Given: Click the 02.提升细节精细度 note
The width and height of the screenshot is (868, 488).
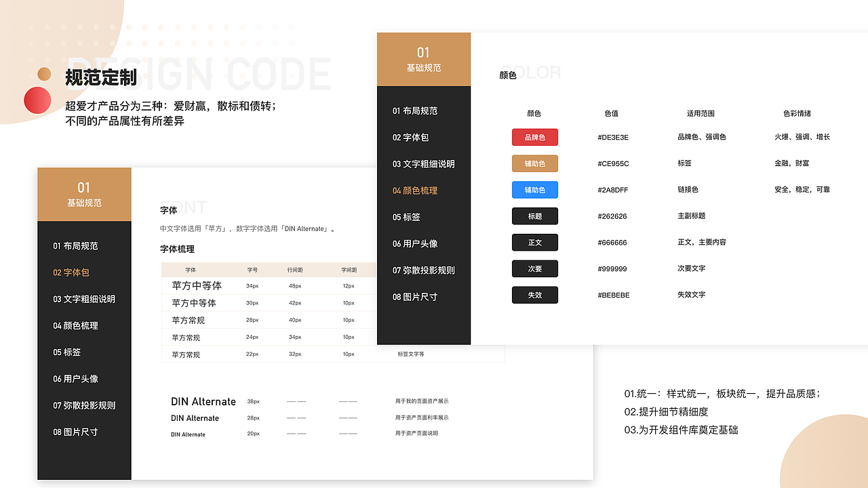Looking at the screenshot, I should point(666,411).
